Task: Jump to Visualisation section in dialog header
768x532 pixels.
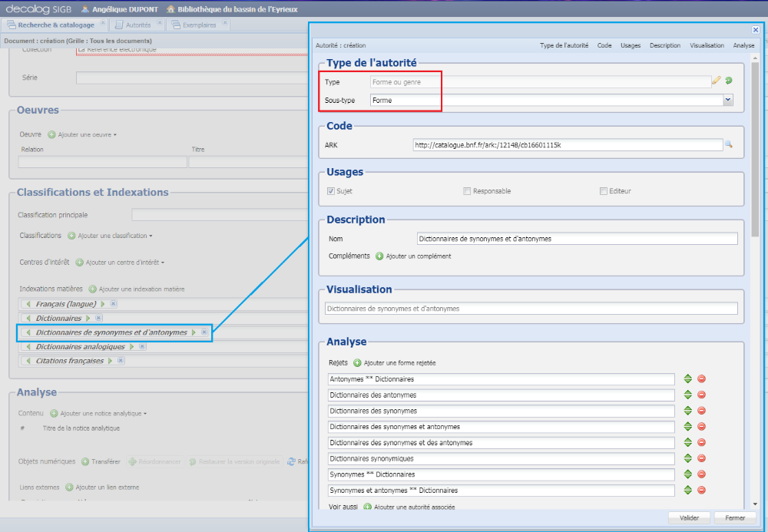Action: pos(707,45)
